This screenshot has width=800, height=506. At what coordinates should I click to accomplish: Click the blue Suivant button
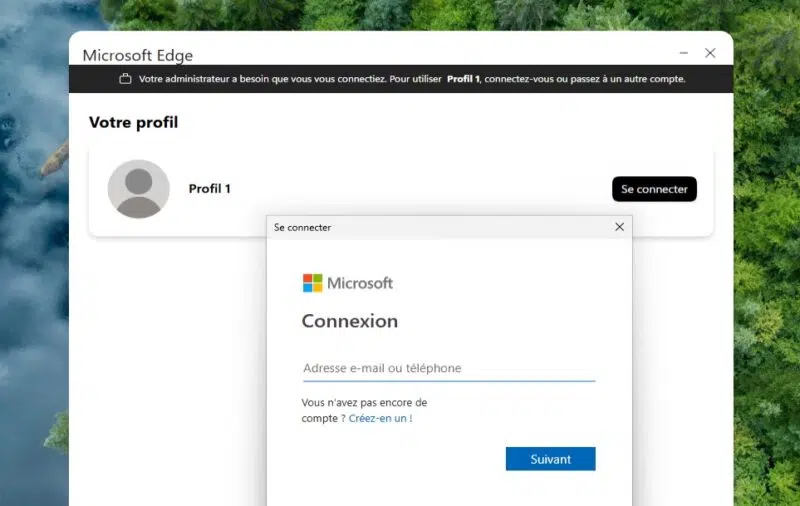tap(551, 459)
